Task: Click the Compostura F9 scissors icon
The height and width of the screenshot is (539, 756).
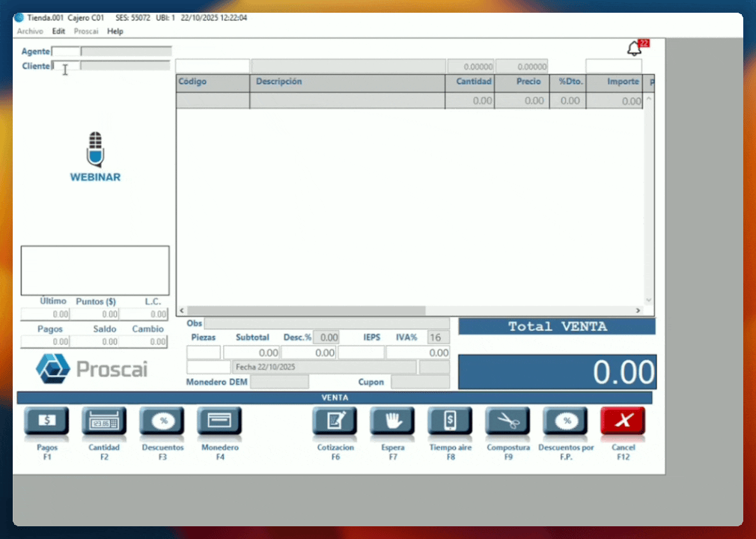Action: tap(507, 421)
